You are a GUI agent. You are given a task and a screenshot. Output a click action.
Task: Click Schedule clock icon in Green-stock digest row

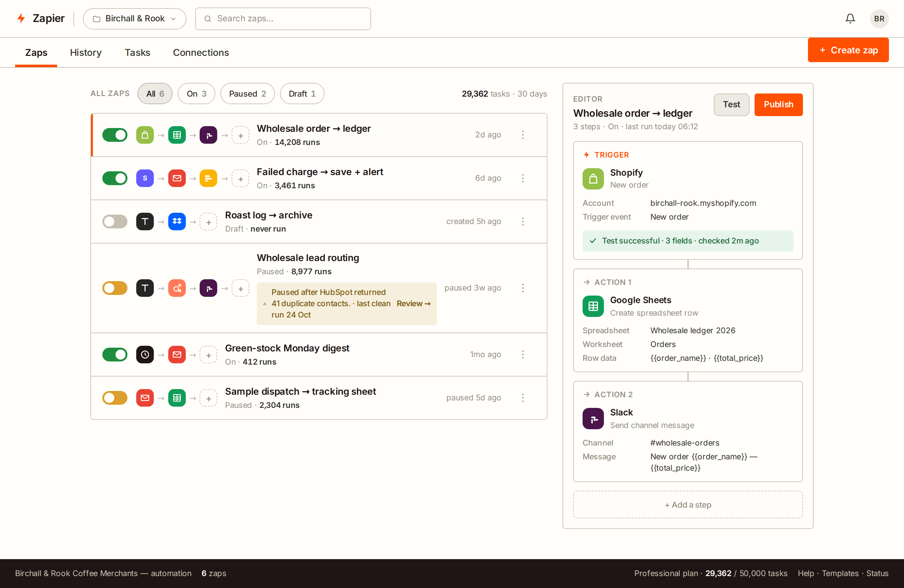(145, 355)
